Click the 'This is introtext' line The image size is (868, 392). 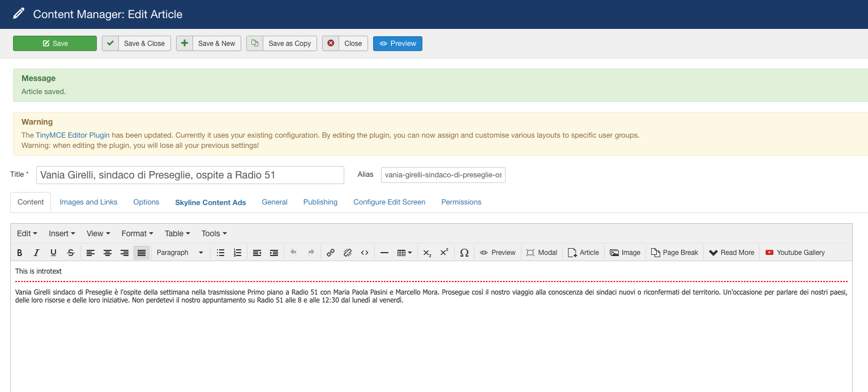point(39,271)
